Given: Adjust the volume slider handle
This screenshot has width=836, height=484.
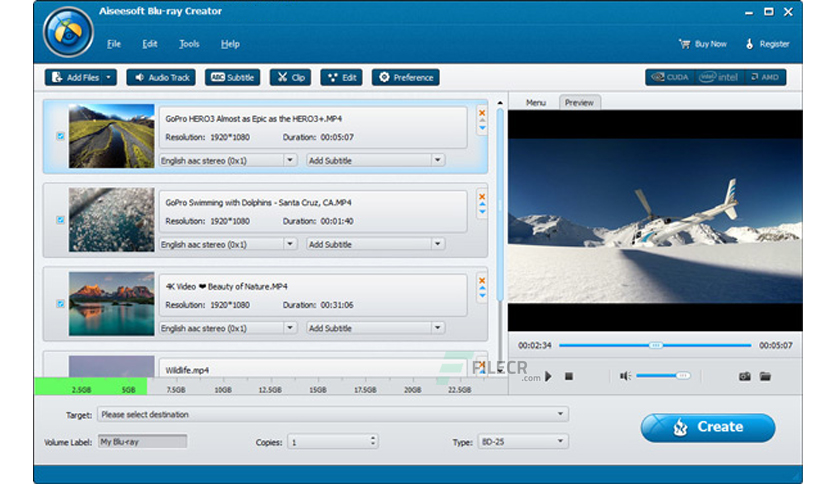Looking at the screenshot, I should pos(682,376).
